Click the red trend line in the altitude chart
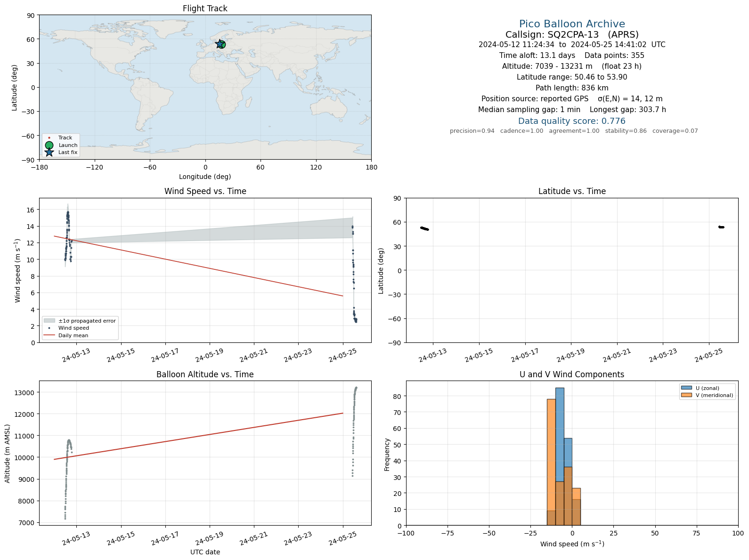This screenshot has width=749, height=560. [x=198, y=436]
